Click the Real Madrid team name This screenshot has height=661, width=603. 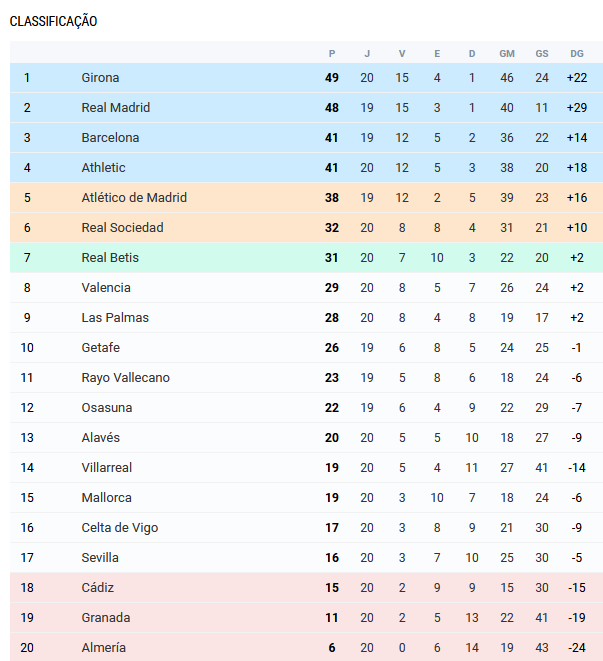pos(115,108)
